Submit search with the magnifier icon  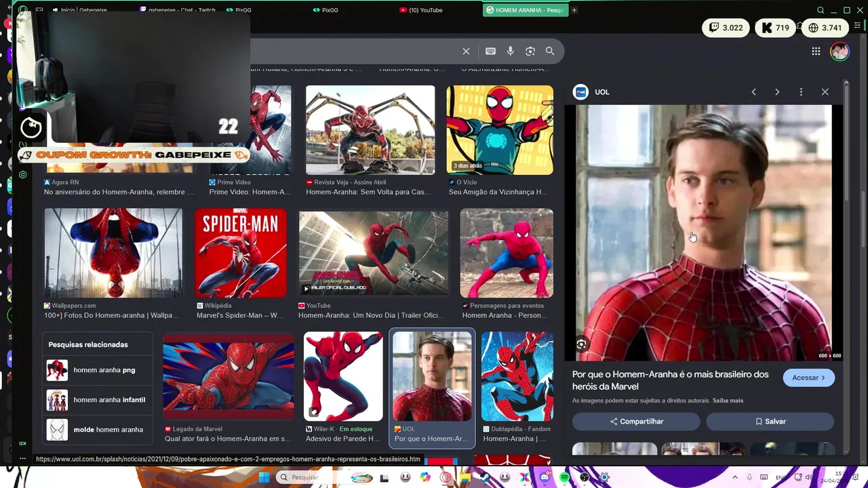[x=550, y=51]
